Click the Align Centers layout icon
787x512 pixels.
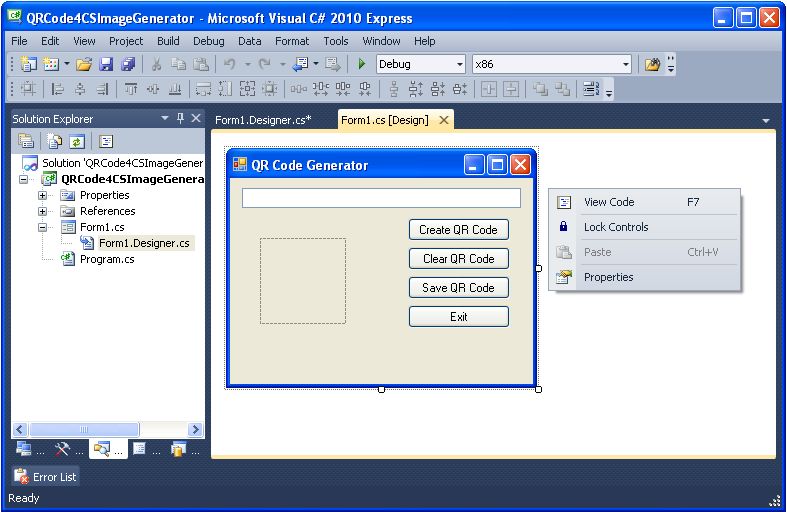click(x=80, y=89)
